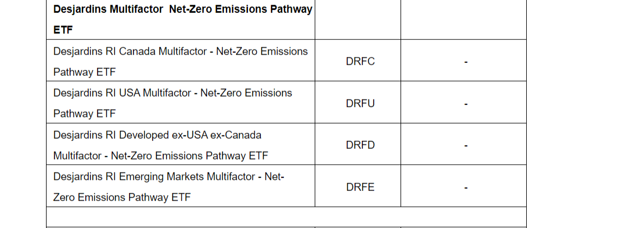Select the DRFE ticker cell
The image size is (644, 228).
[x=360, y=187]
